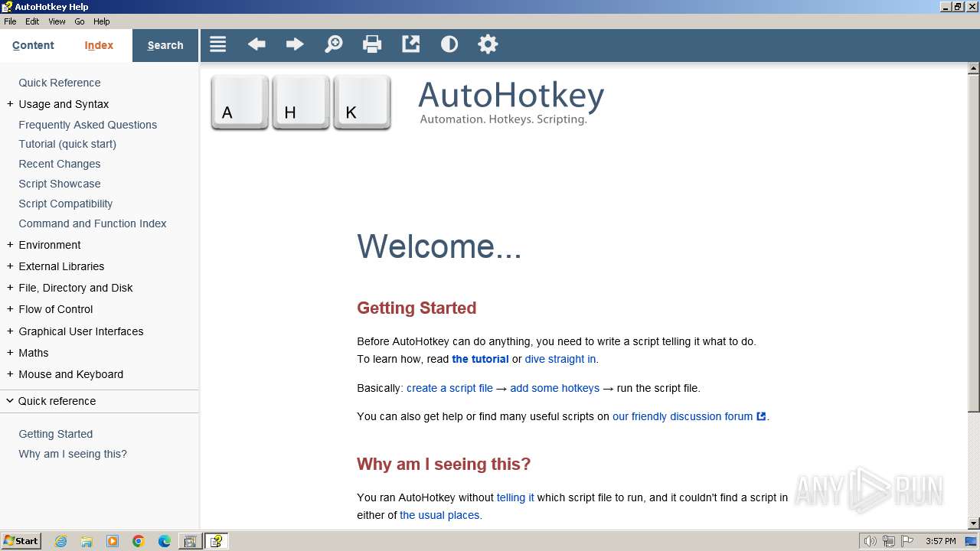Viewport: 980px width, 551px height.
Task: Open File Explorer from the taskbar
Action: tap(87, 541)
